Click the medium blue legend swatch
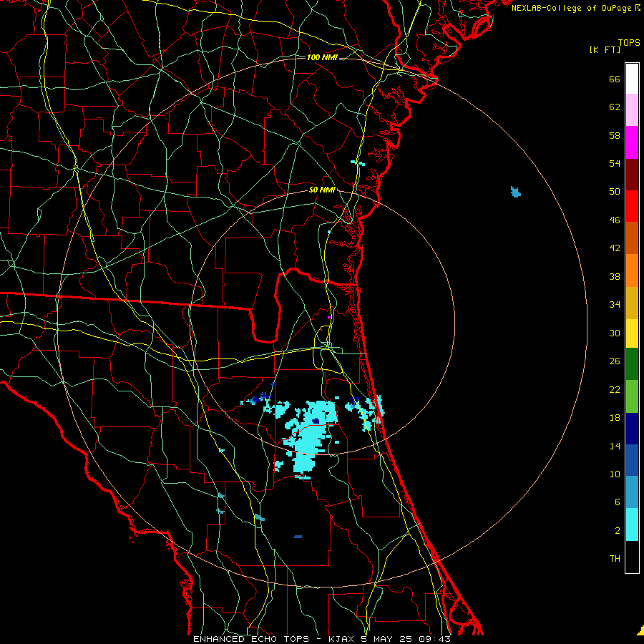Viewport: 644px width, 644px height. tap(632, 460)
